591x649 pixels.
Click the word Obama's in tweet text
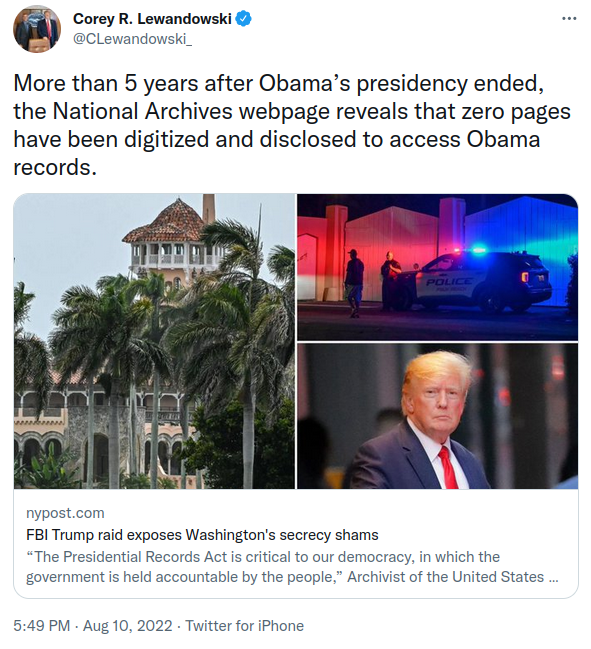click(305, 83)
